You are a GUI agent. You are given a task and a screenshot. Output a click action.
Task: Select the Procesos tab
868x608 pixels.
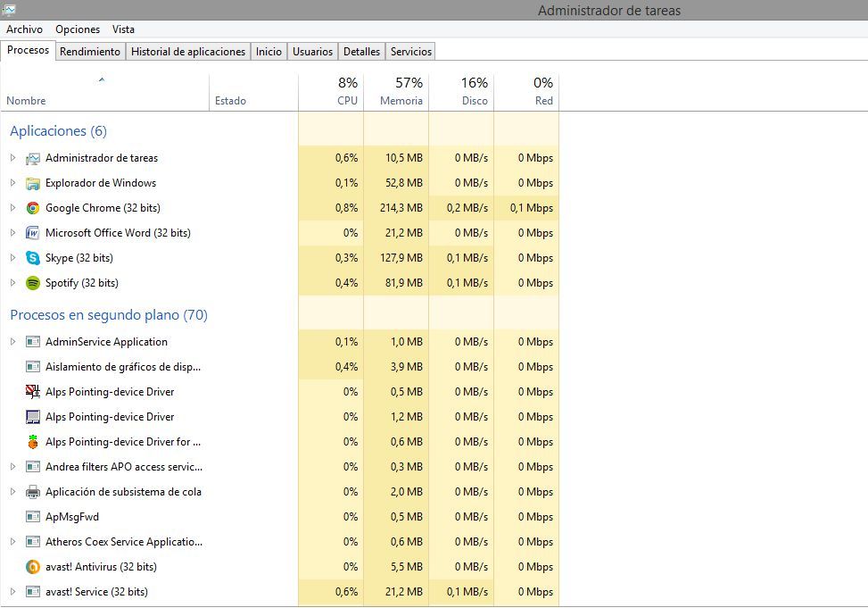[x=29, y=50]
